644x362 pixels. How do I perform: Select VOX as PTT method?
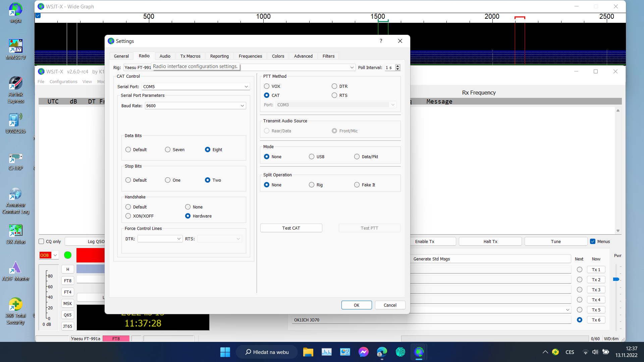point(267,86)
